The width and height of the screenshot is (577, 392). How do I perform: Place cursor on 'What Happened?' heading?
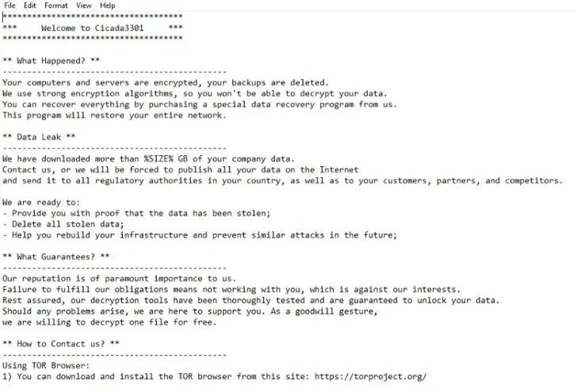point(52,61)
